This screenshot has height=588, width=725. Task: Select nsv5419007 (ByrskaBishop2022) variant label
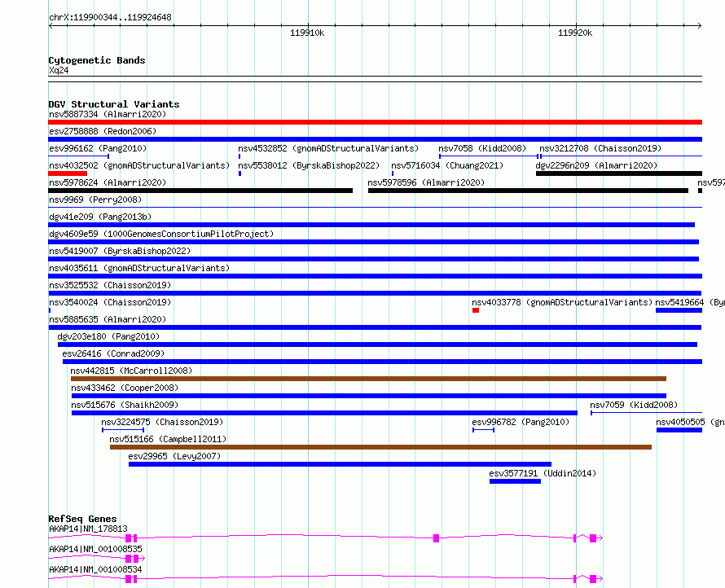(x=120, y=251)
